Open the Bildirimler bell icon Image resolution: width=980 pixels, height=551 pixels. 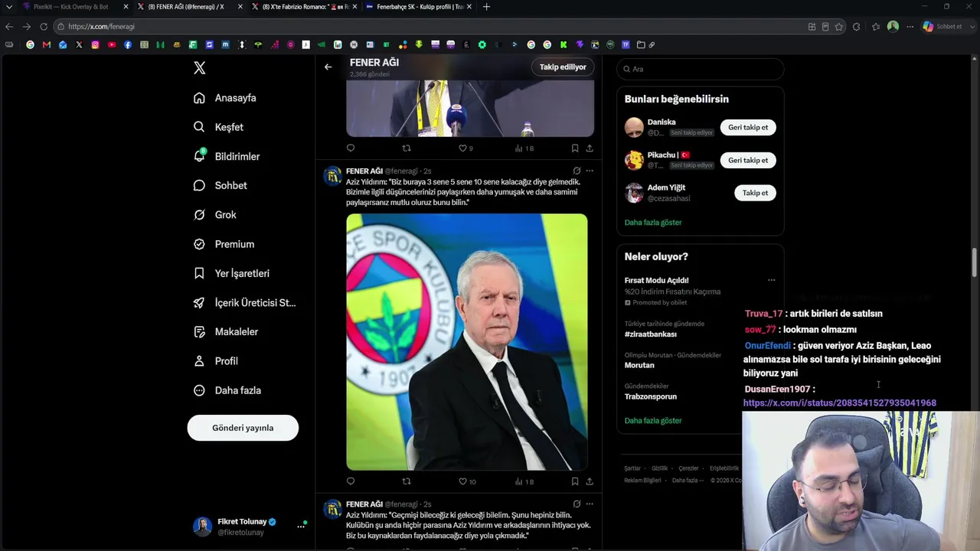(199, 156)
